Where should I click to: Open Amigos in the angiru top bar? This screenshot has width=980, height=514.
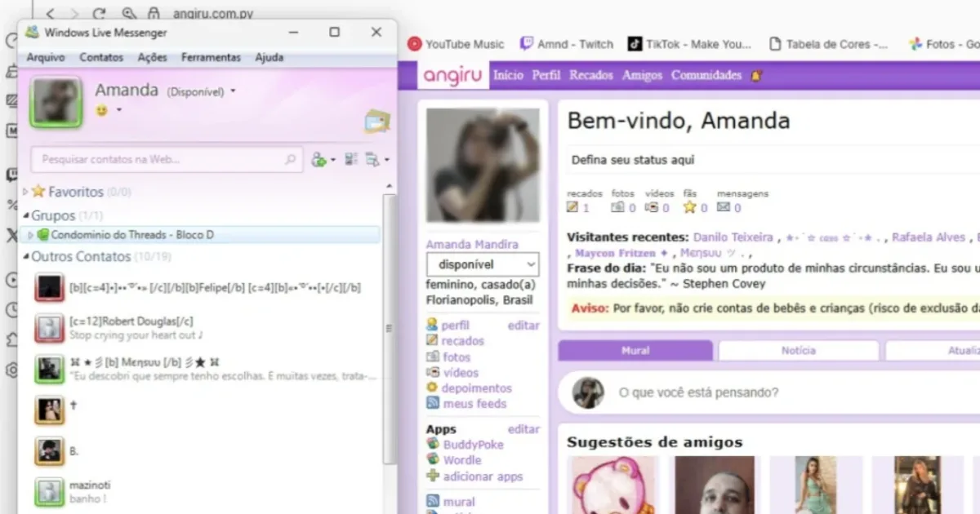(x=642, y=75)
